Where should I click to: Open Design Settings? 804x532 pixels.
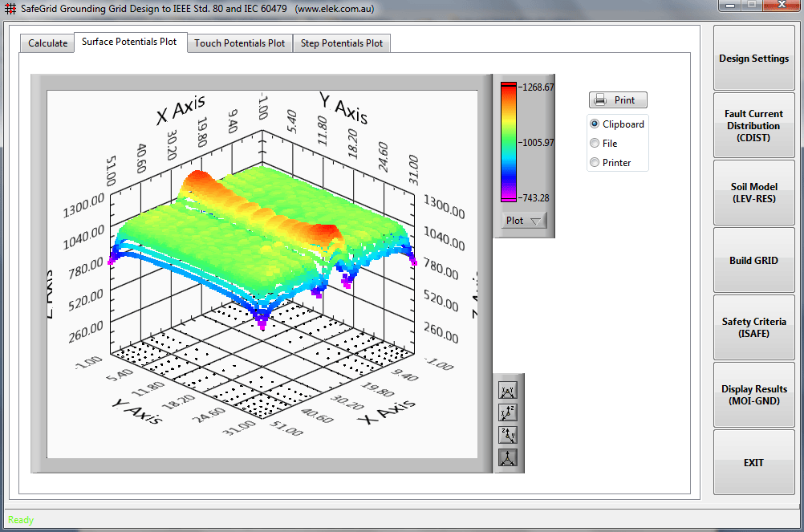coord(753,59)
